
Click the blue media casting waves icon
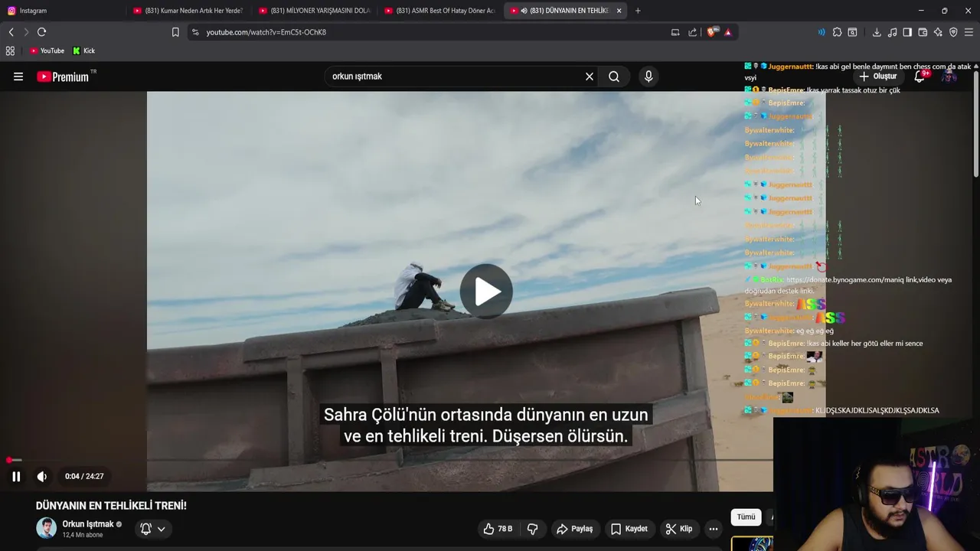point(822,32)
